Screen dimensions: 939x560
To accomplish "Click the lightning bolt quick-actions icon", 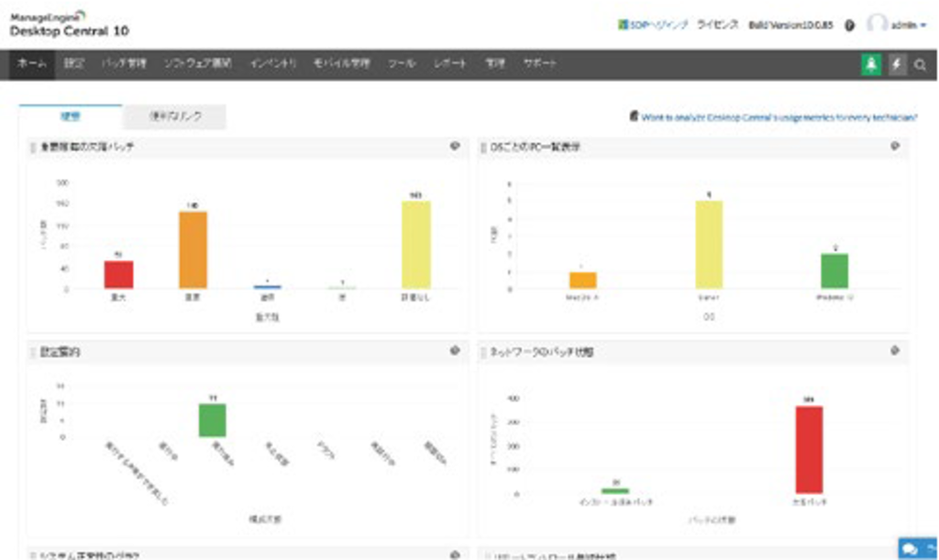I will pyautogui.click(x=900, y=64).
